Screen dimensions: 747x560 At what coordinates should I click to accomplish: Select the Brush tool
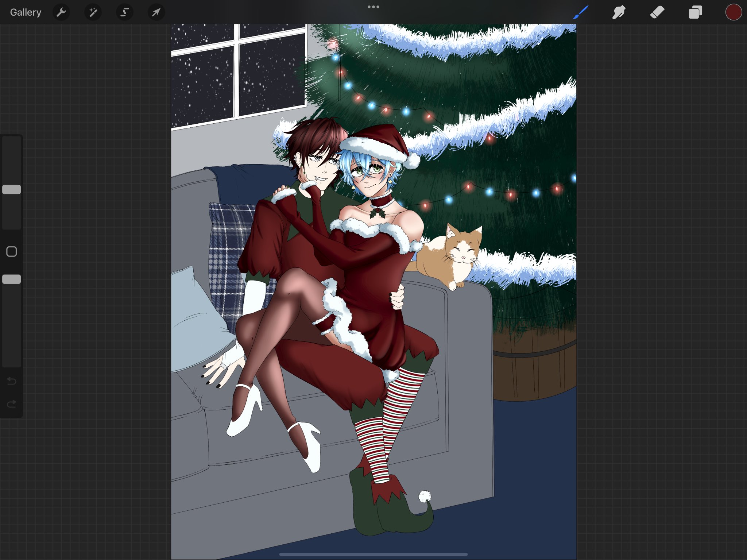581,12
